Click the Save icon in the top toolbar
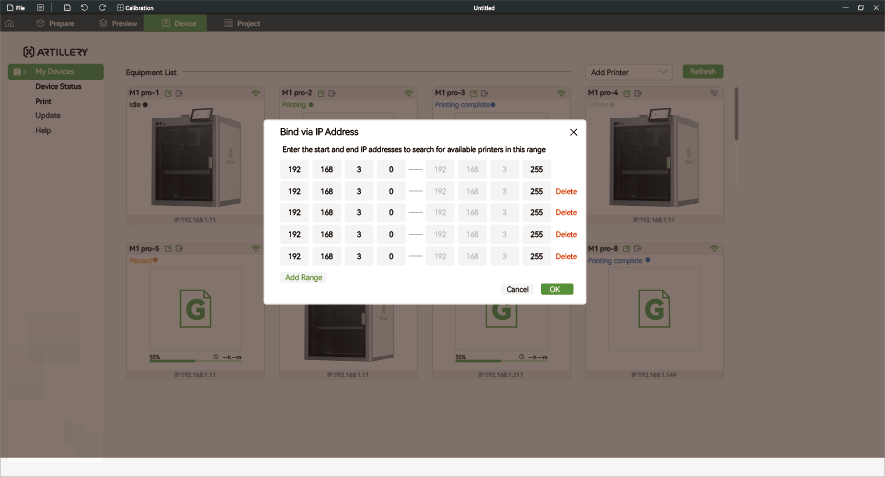 point(67,8)
